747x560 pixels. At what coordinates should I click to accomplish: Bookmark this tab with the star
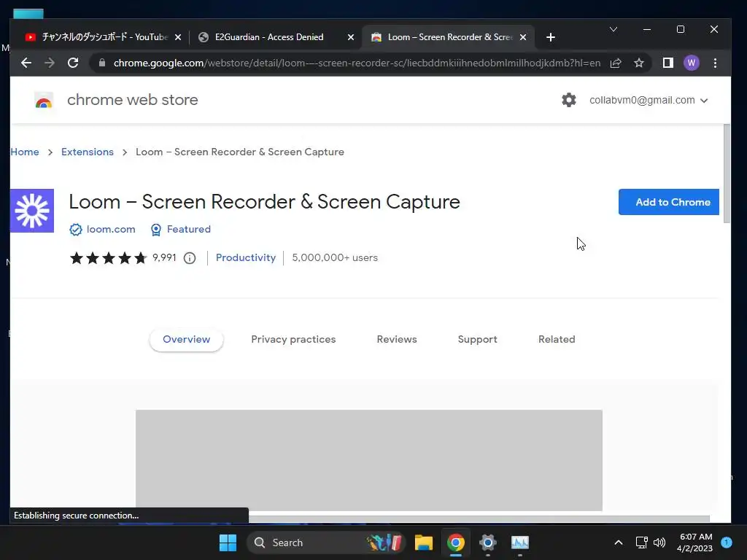[639, 63]
